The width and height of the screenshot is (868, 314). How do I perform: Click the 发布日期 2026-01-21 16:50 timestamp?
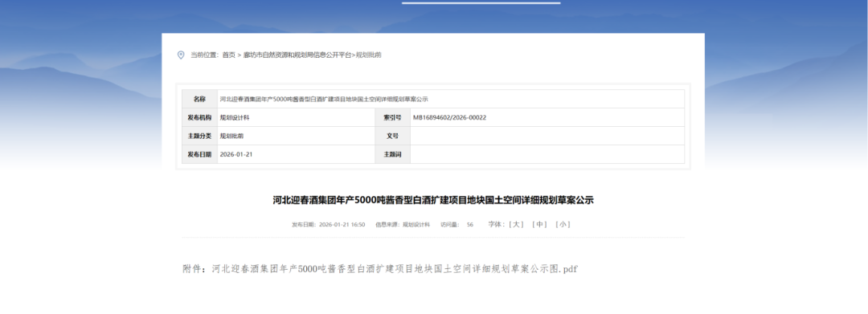pyautogui.click(x=328, y=225)
